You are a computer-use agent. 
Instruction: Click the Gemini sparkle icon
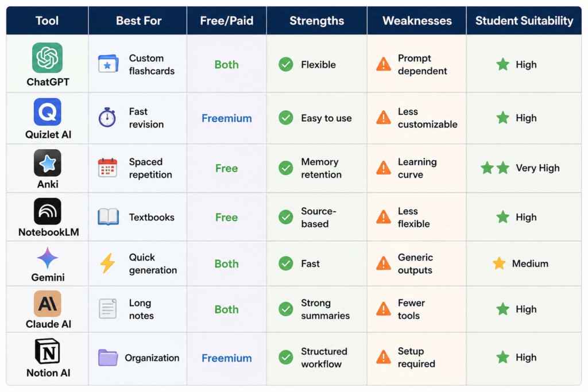(47, 258)
